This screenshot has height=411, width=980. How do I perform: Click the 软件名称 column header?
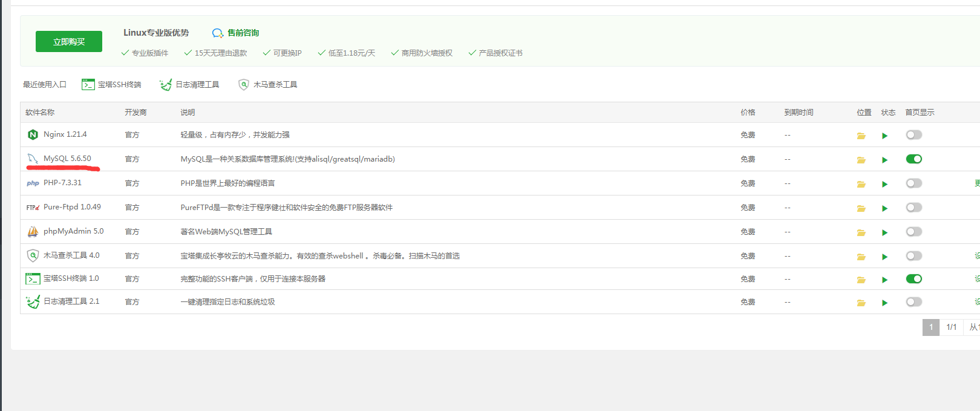pyautogui.click(x=40, y=113)
